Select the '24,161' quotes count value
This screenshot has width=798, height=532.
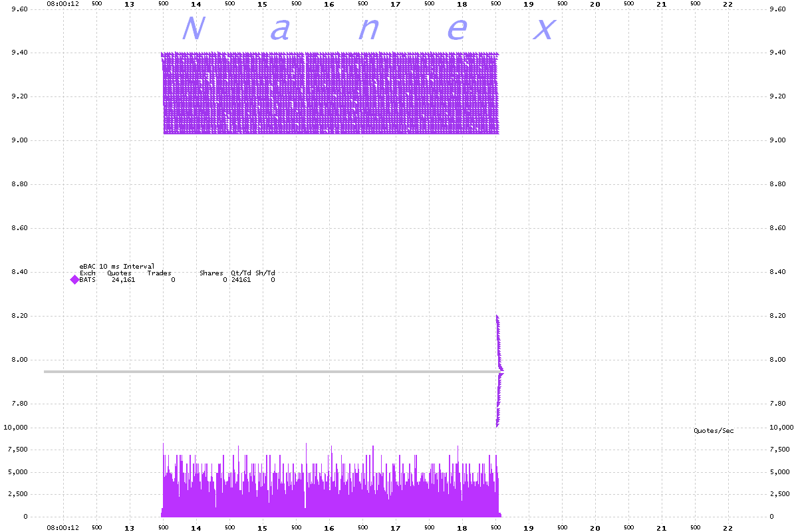123,280
